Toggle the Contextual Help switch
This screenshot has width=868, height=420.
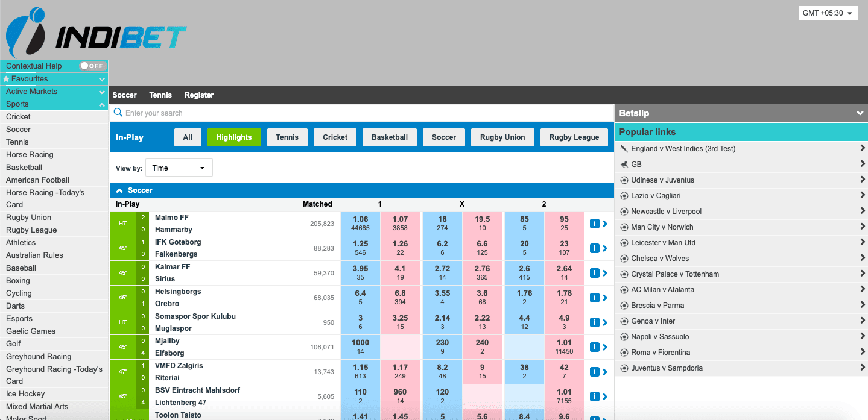coord(92,66)
